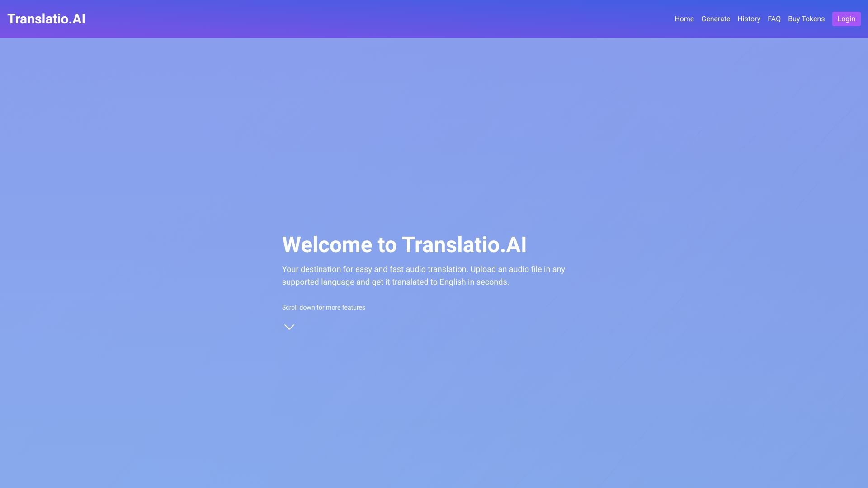Click the purple Login button top right

point(846,19)
